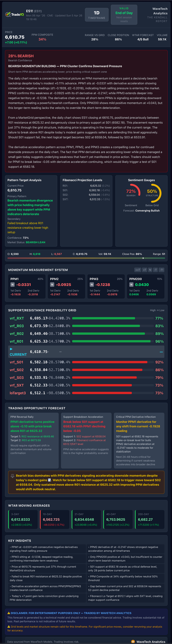Screen dimensions: 172x644
Task: Click the warning icon beside DISCLAIMER
Action: (9, 613)
